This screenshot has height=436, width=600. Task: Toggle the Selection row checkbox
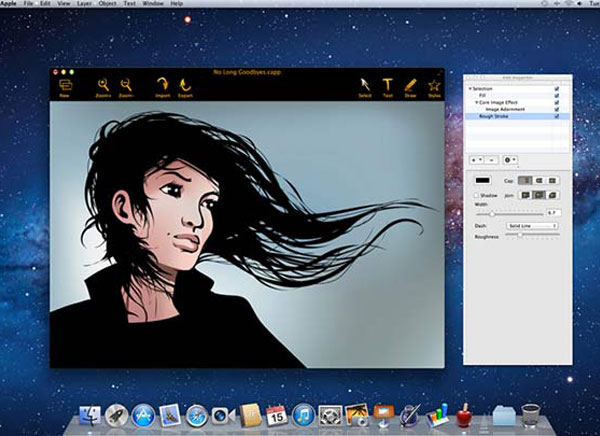click(x=557, y=89)
